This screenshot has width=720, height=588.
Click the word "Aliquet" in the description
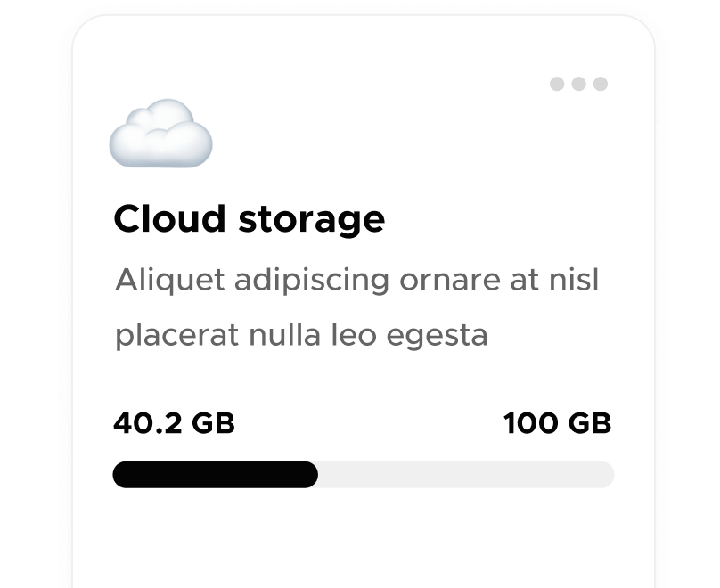point(170,281)
